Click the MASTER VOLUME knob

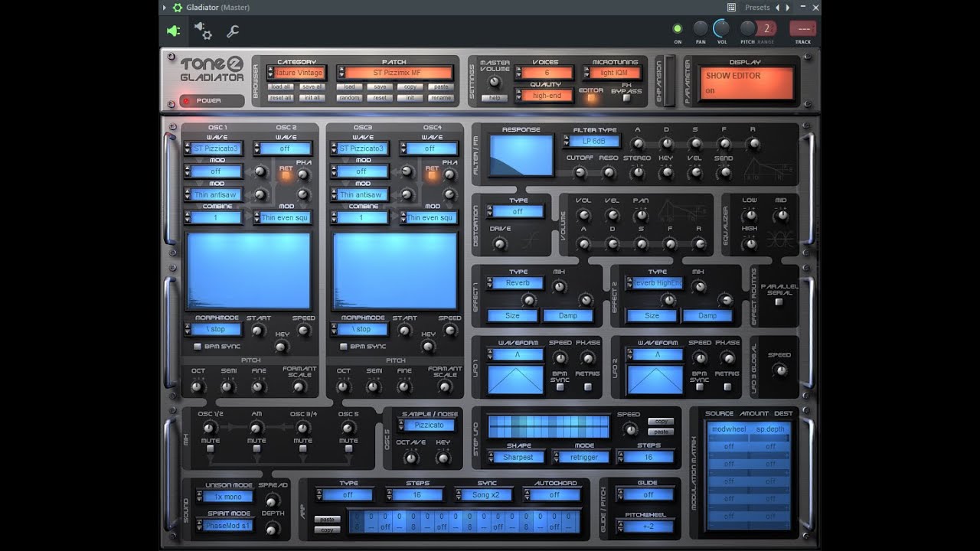tap(494, 81)
